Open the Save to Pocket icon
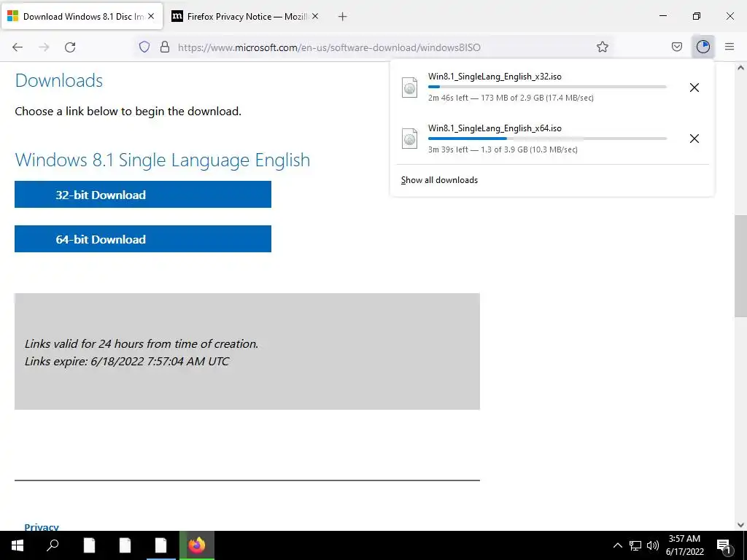The image size is (747, 560). tap(676, 47)
